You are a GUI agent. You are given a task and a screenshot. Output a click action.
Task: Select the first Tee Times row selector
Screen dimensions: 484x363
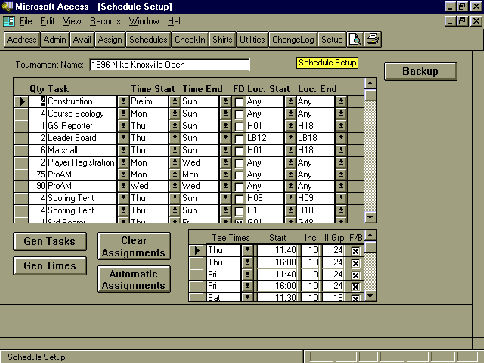(x=197, y=250)
